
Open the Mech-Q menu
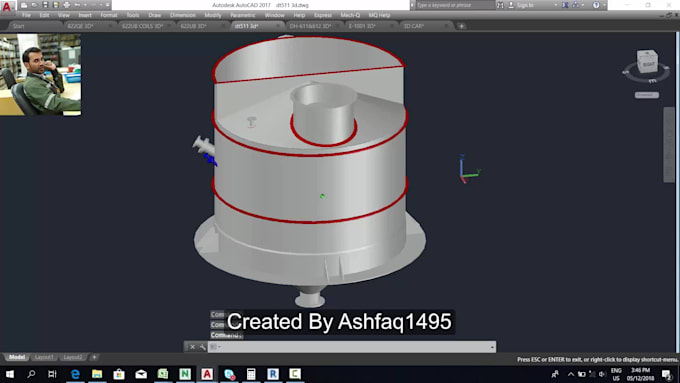point(350,15)
